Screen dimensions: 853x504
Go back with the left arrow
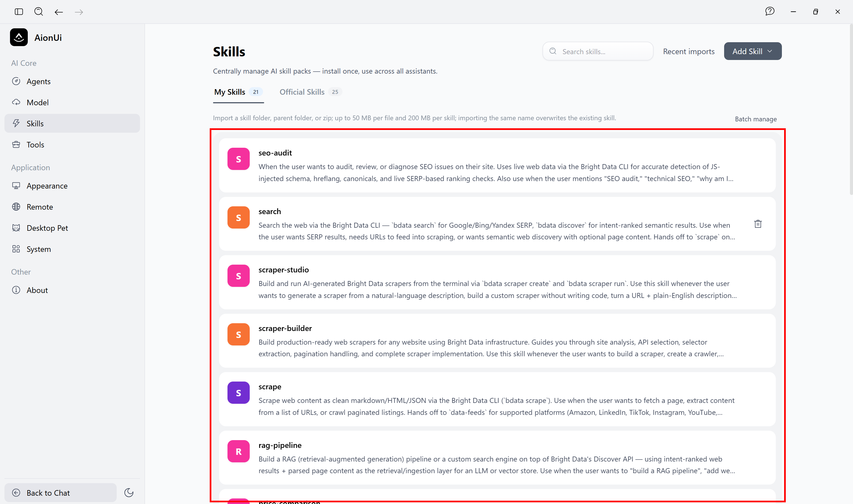59,12
